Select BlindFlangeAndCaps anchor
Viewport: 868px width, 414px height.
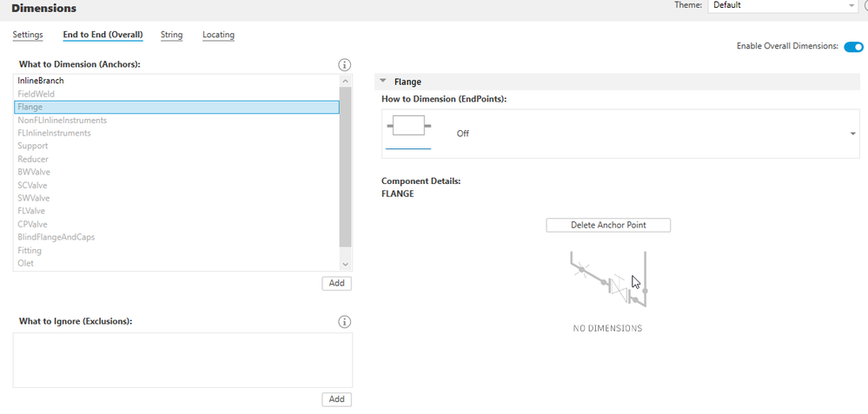pyautogui.click(x=176, y=237)
